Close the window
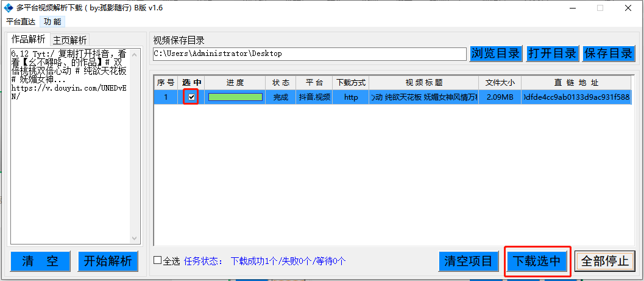This screenshot has height=281, width=644. coord(628,8)
